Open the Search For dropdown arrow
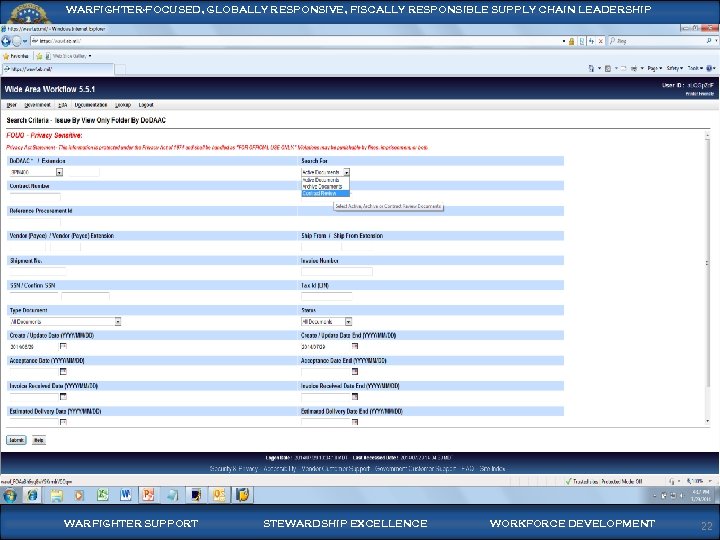The height and width of the screenshot is (540, 720). click(x=346, y=172)
